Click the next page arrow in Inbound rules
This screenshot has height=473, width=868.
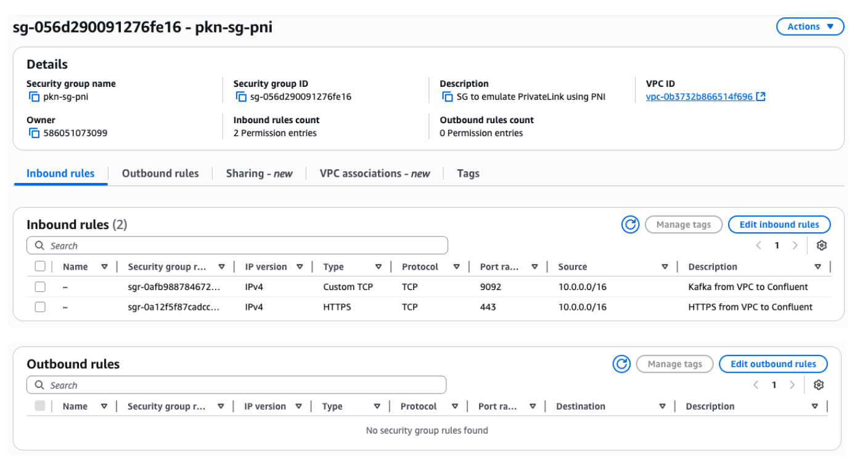[x=795, y=245]
